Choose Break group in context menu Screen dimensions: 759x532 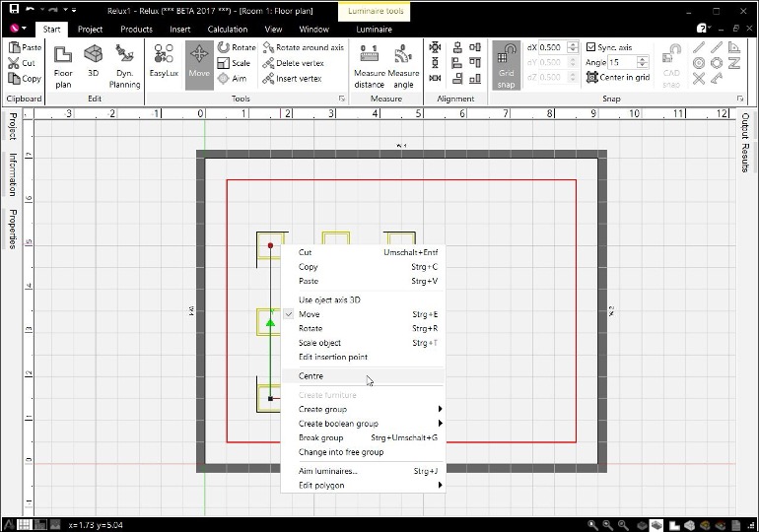pyautogui.click(x=363, y=437)
